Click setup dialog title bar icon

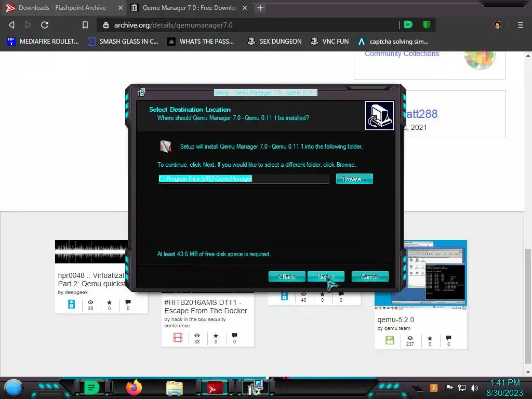141,92
